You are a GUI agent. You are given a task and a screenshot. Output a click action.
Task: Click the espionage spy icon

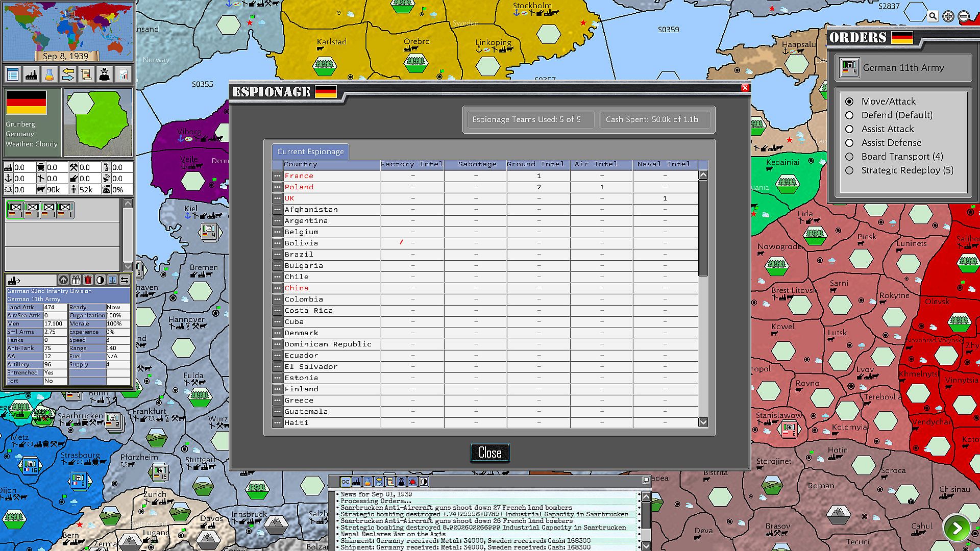point(105,75)
